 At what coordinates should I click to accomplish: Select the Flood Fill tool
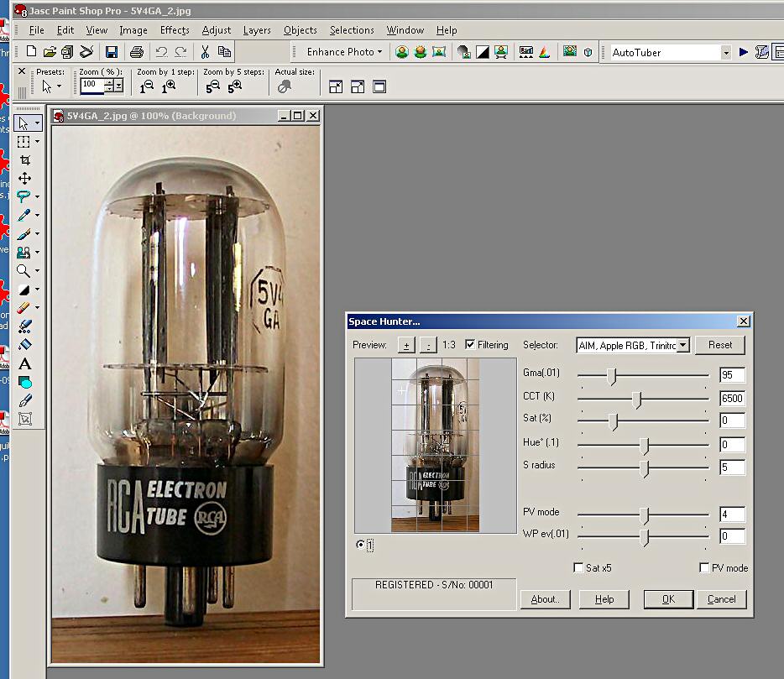coord(25,345)
